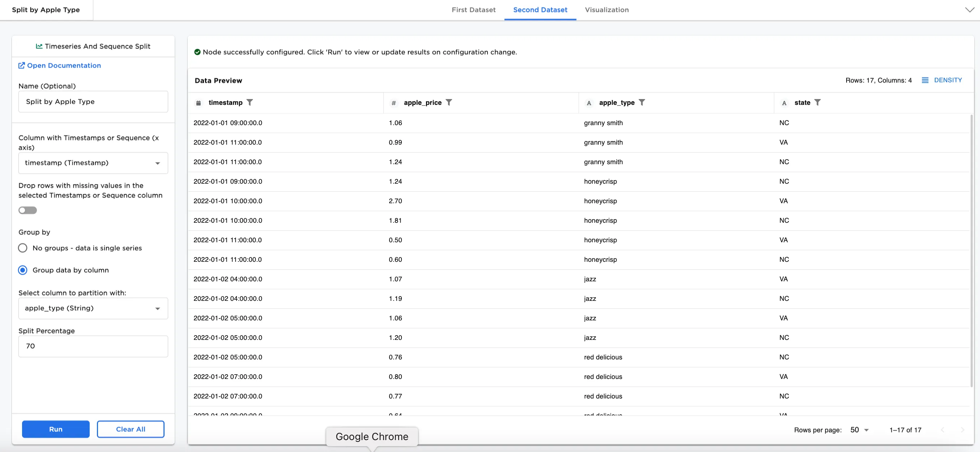Click the apple_type column filter icon
The height and width of the screenshot is (452, 980).
click(642, 102)
